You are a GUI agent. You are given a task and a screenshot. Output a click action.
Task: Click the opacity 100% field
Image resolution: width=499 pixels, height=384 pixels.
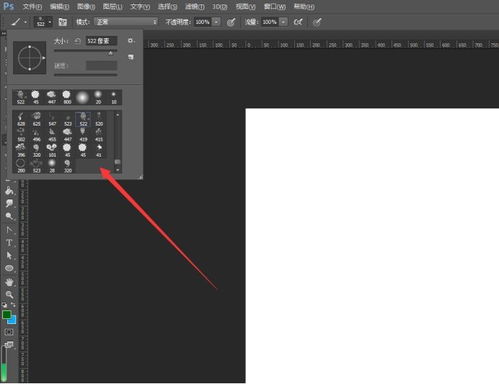point(203,22)
